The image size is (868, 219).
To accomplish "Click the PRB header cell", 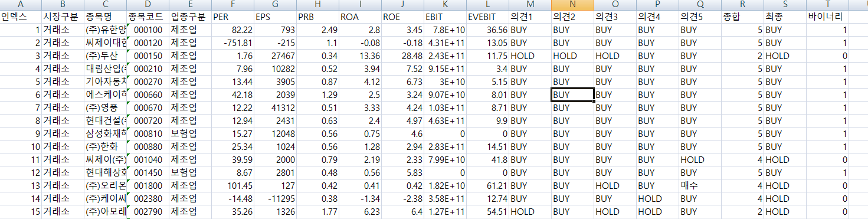I will [x=318, y=17].
